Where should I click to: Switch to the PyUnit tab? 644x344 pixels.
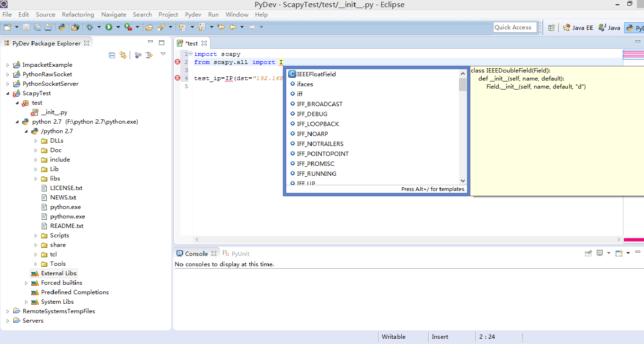236,253
